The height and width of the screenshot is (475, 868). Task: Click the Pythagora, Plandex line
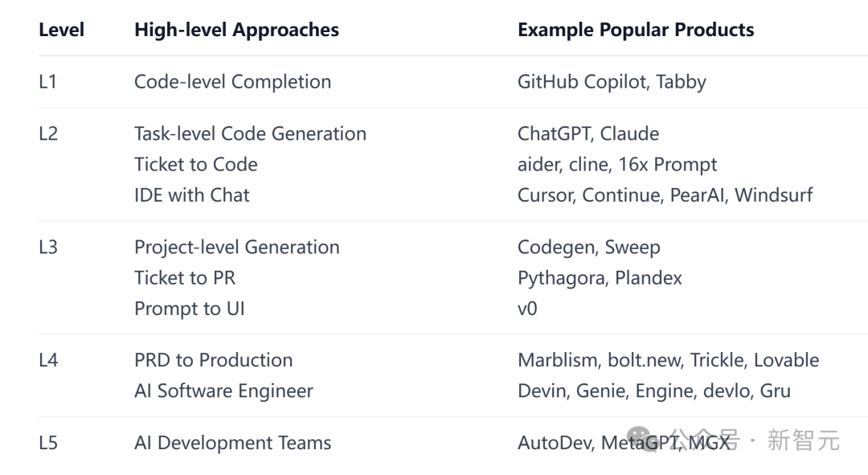(600, 278)
